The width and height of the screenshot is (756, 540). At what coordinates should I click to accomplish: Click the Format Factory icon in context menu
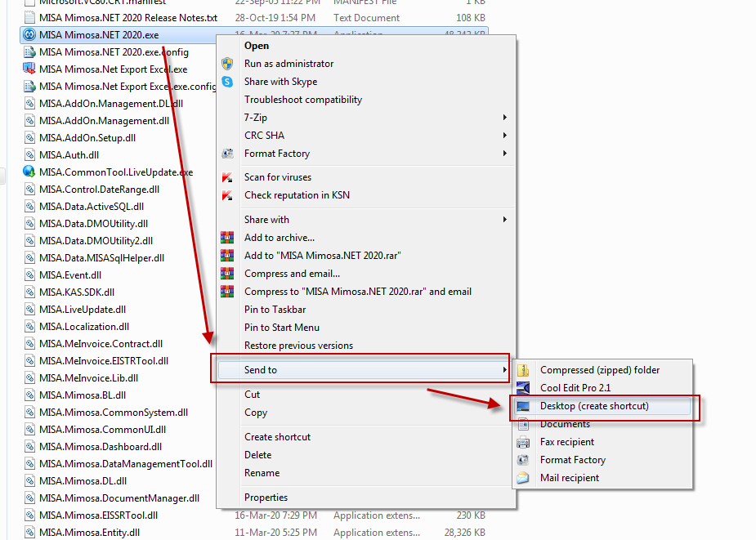(227, 154)
